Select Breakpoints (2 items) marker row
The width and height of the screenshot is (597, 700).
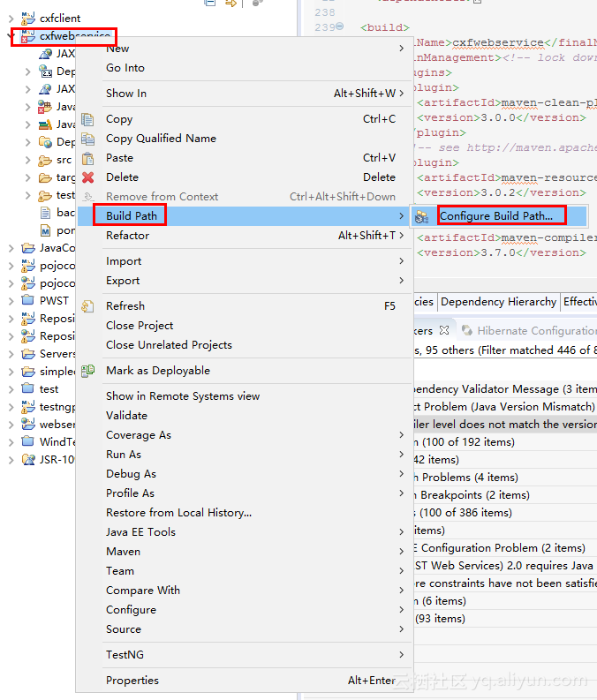point(505,495)
